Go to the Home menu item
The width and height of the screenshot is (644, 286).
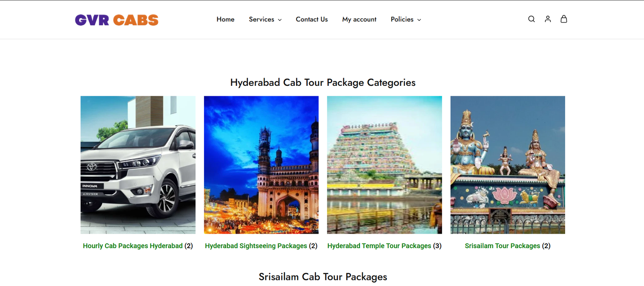pos(225,19)
